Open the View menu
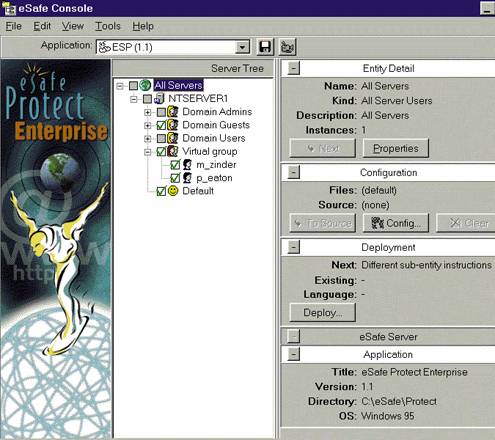This screenshot has height=440, width=495. (x=73, y=26)
